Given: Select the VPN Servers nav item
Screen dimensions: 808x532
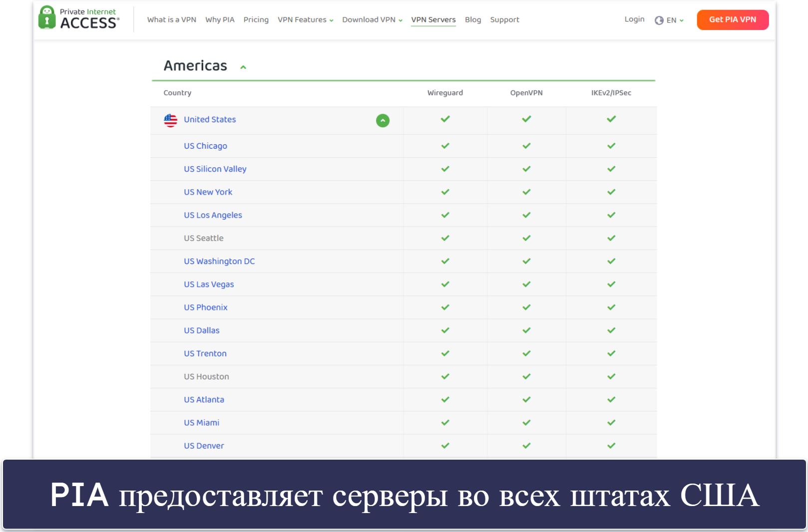Looking at the screenshot, I should point(433,19).
